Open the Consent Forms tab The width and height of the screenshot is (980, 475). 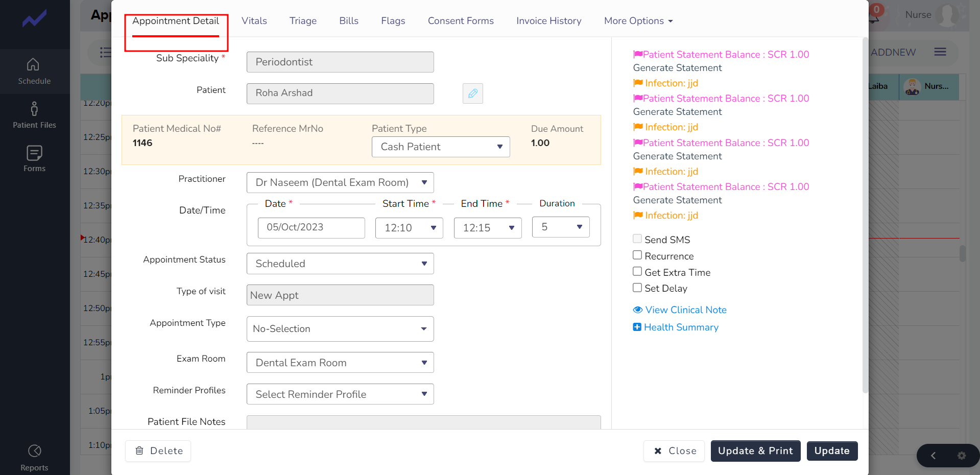pos(461,21)
